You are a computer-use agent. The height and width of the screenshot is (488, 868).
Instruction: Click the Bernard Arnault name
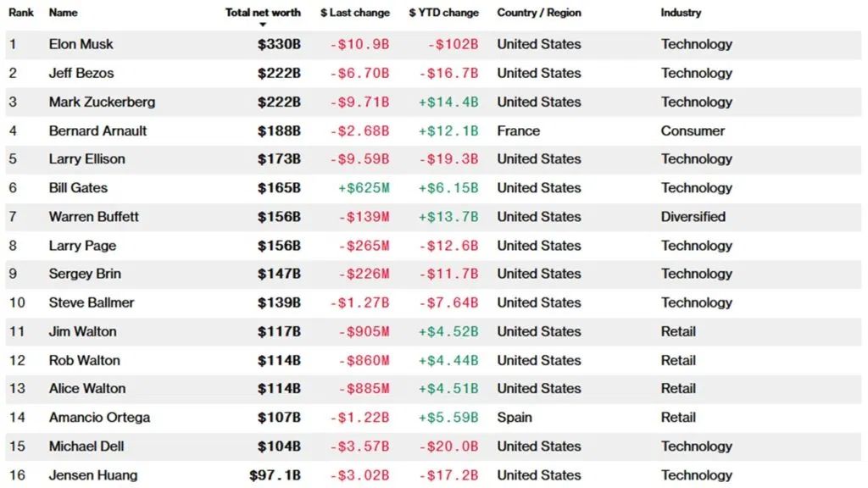[x=97, y=130]
